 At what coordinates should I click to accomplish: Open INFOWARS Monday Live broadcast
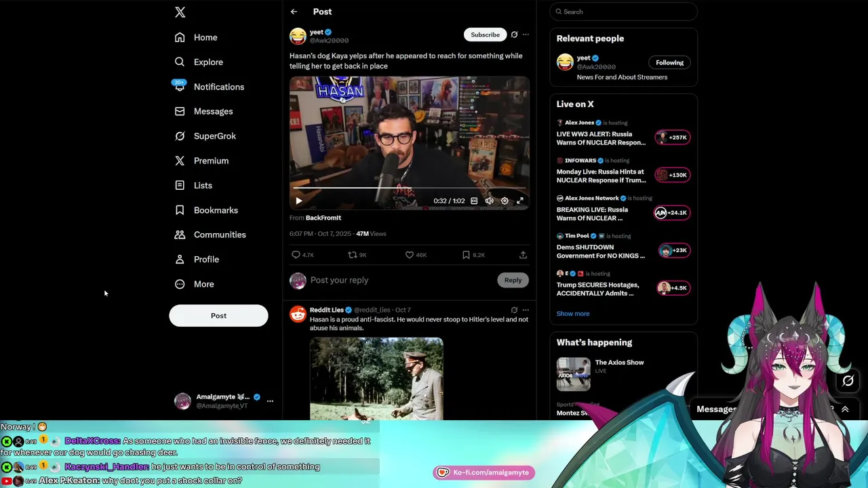tap(601, 176)
